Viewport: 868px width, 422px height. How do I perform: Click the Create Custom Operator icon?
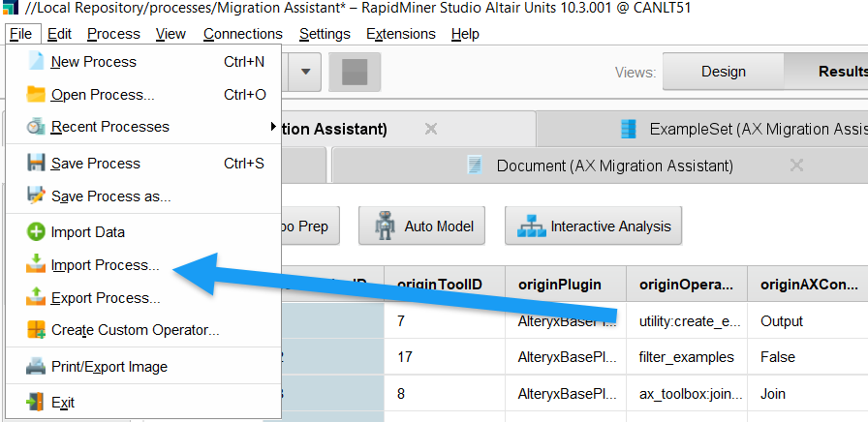(36, 330)
